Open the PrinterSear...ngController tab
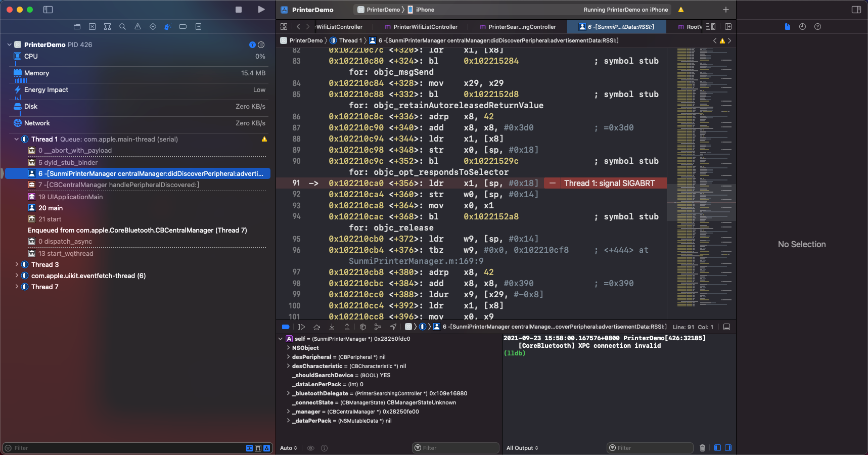 (518, 27)
